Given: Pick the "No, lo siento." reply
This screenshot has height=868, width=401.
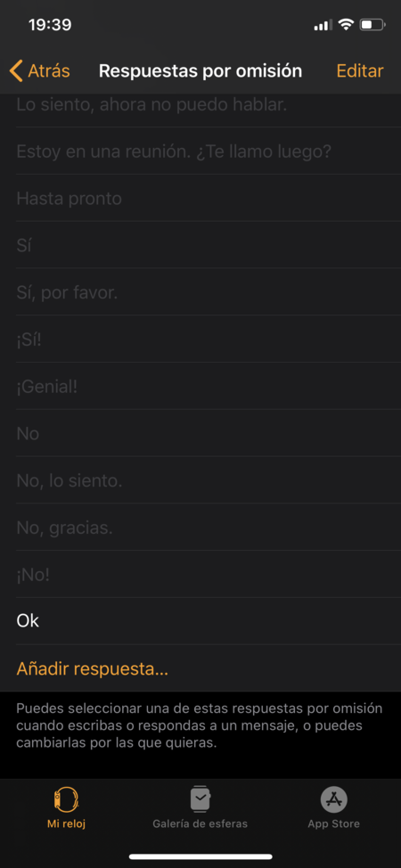Looking at the screenshot, I should tap(200, 480).
